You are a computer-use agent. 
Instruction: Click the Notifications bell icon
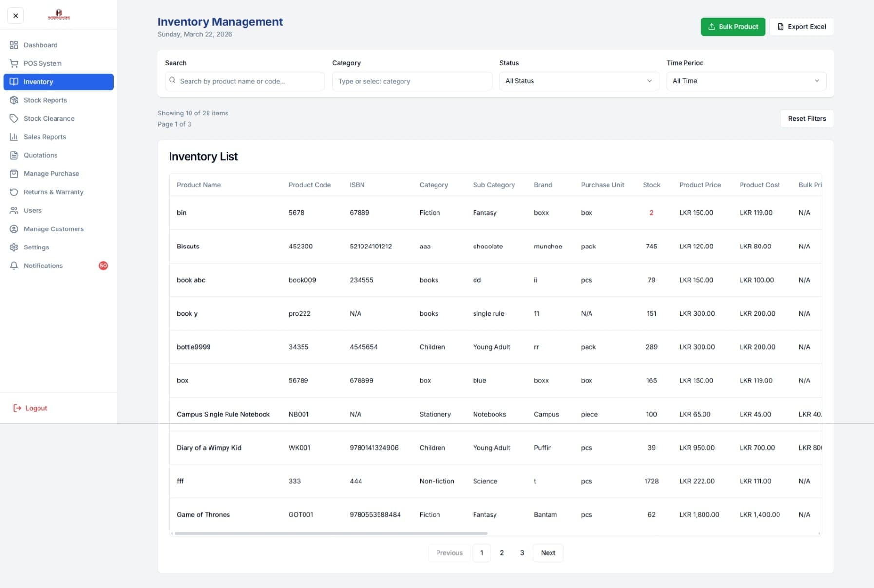click(14, 266)
